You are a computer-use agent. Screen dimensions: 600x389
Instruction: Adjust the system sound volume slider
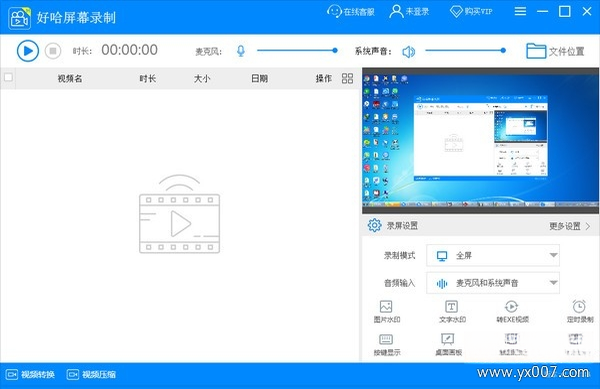point(465,50)
